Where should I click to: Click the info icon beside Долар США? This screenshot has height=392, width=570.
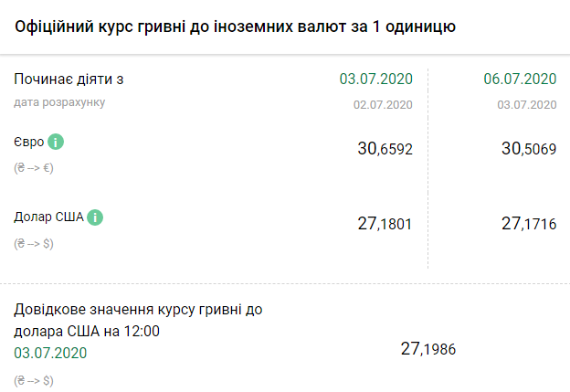tap(95, 217)
